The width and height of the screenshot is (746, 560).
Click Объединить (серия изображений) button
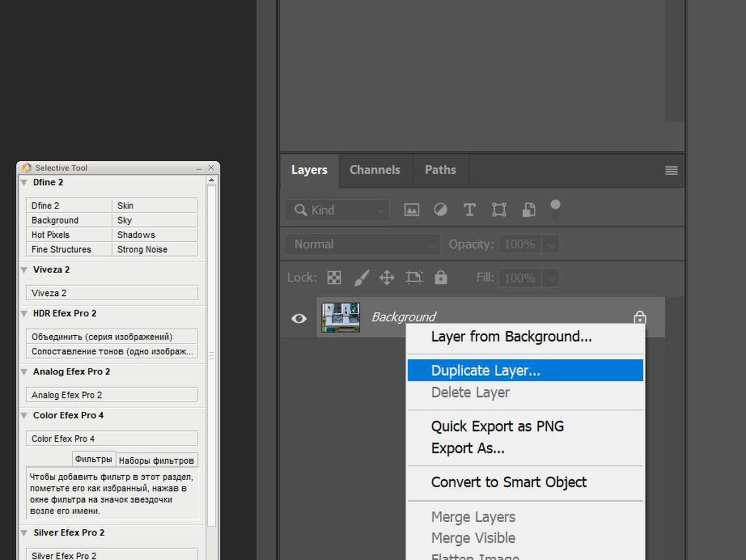click(x=112, y=337)
